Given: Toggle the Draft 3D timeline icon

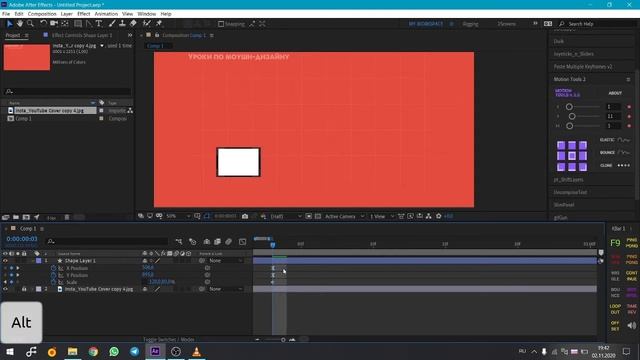Looking at the screenshot, I should click(x=193, y=242).
